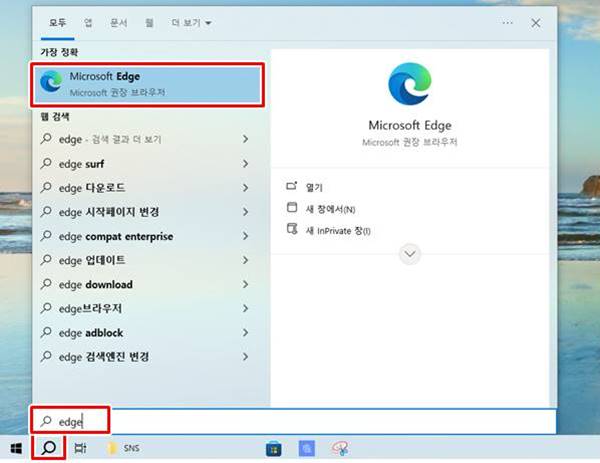This screenshot has height=463, width=600.
Task: Expand arrow next to 'edge 검색엔진 변경'
Action: (x=245, y=357)
